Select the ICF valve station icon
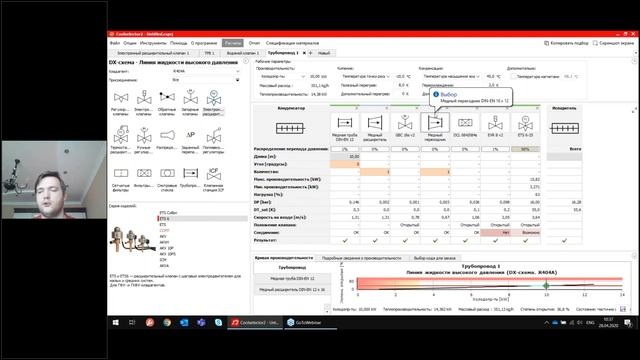Image resolution: width=640 pixels, height=360 pixels. click(x=213, y=173)
